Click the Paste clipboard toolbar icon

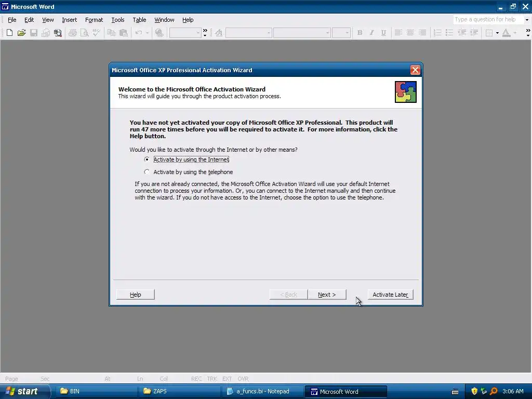tap(124, 33)
